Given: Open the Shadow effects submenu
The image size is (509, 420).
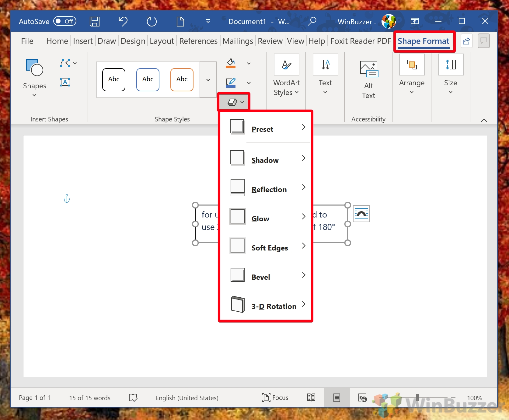Looking at the screenshot, I should click(x=266, y=159).
